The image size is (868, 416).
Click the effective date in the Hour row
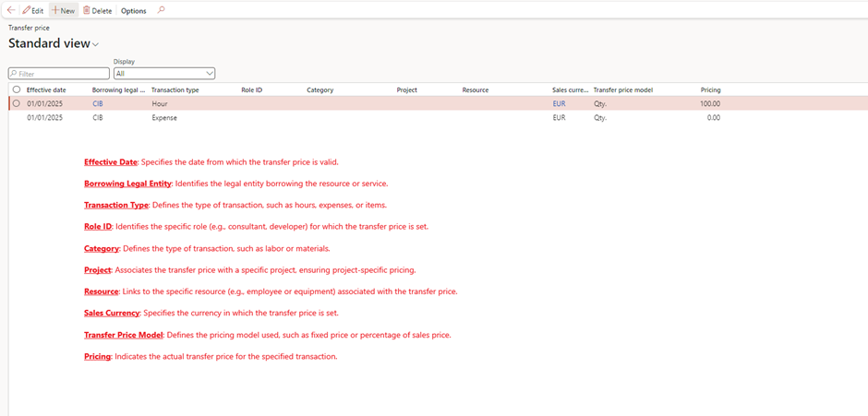[x=45, y=103]
